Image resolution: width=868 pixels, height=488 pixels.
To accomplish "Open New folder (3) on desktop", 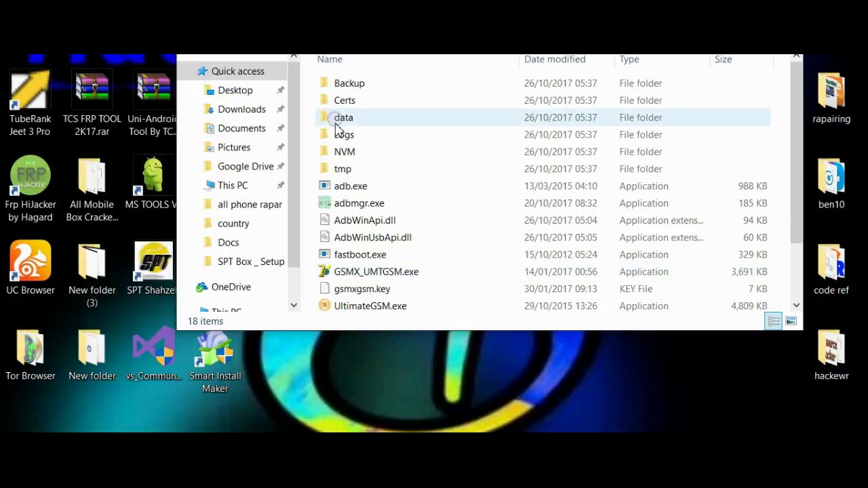I will (92, 275).
